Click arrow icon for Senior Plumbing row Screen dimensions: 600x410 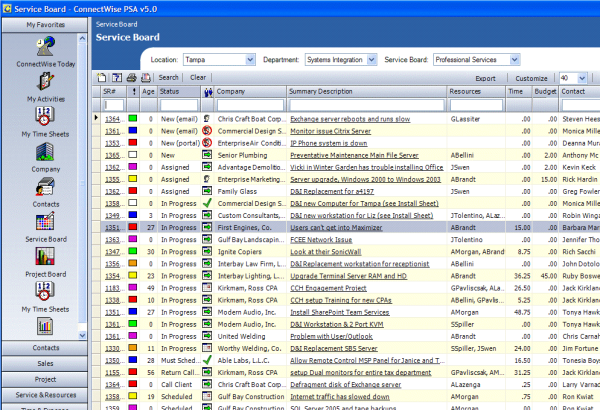point(207,155)
